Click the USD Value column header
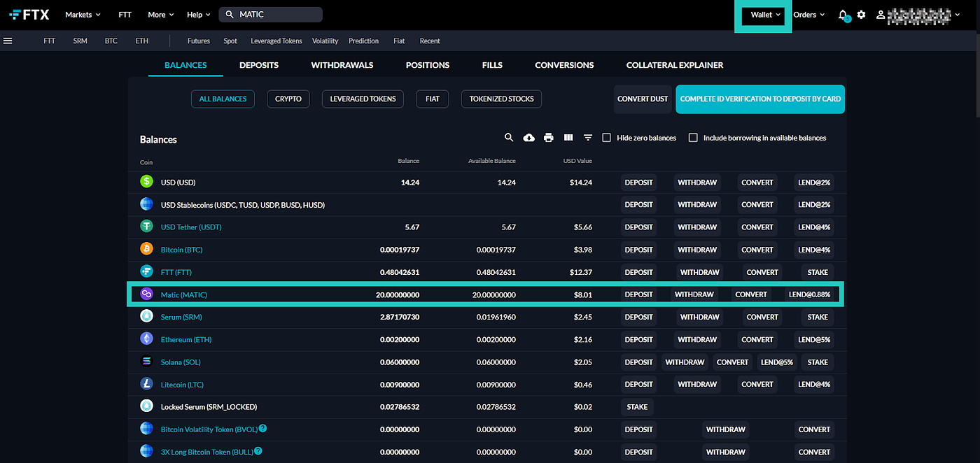This screenshot has height=463, width=980. pos(577,161)
